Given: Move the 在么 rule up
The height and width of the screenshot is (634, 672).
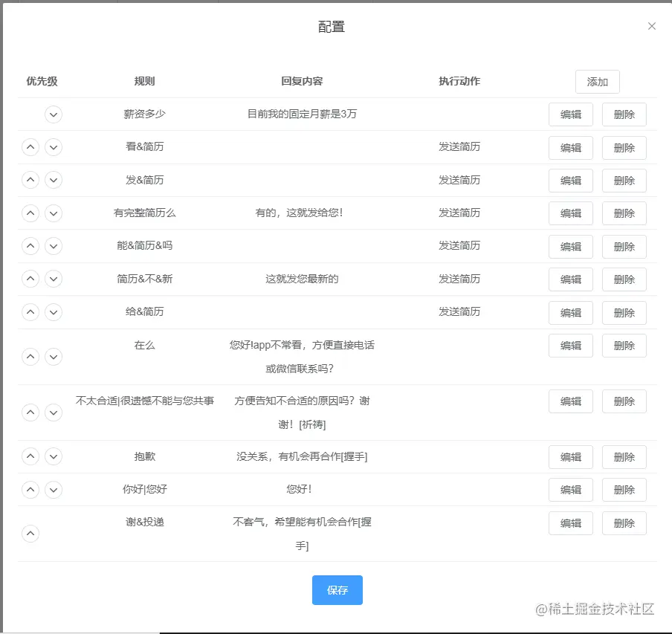Looking at the screenshot, I should click(30, 357).
